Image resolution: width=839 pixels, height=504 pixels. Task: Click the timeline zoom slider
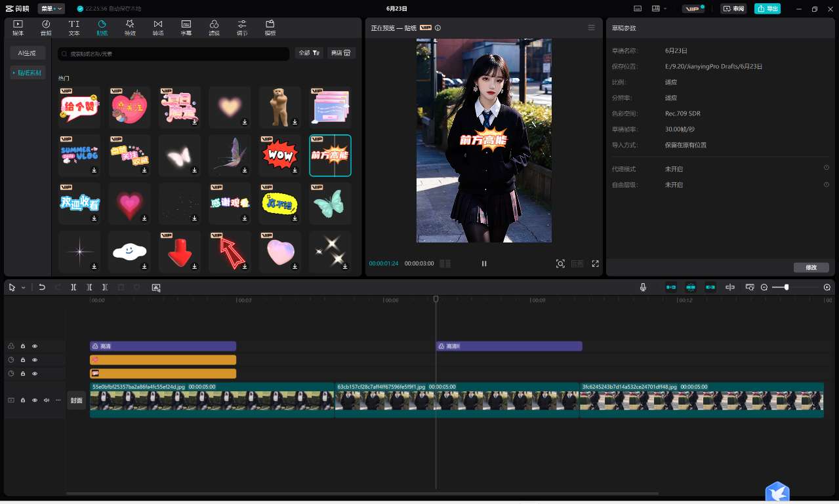(787, 287)
